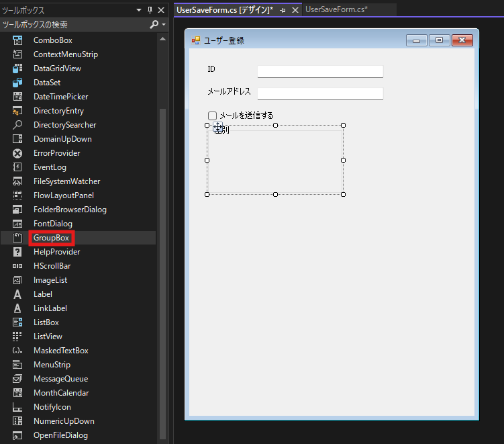Image resolution: width=504 pixels, height=444 pixels.
Task: Close the UserSaveForm.cs design tab
Action: click(295, 10)
